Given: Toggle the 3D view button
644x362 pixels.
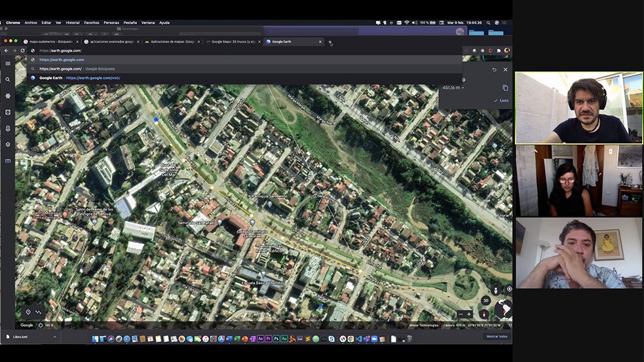Looking at the screenshot, I should pos(485,300).
